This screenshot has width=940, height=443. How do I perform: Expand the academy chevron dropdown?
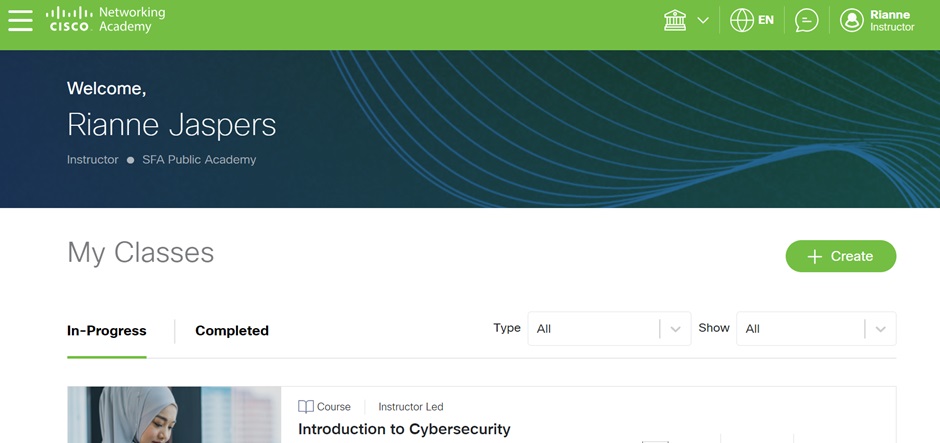point(703,20)
